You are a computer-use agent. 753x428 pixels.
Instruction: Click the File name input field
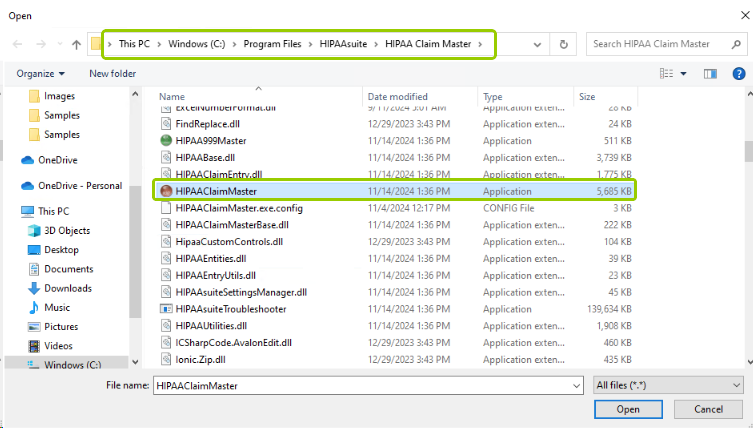363,385
